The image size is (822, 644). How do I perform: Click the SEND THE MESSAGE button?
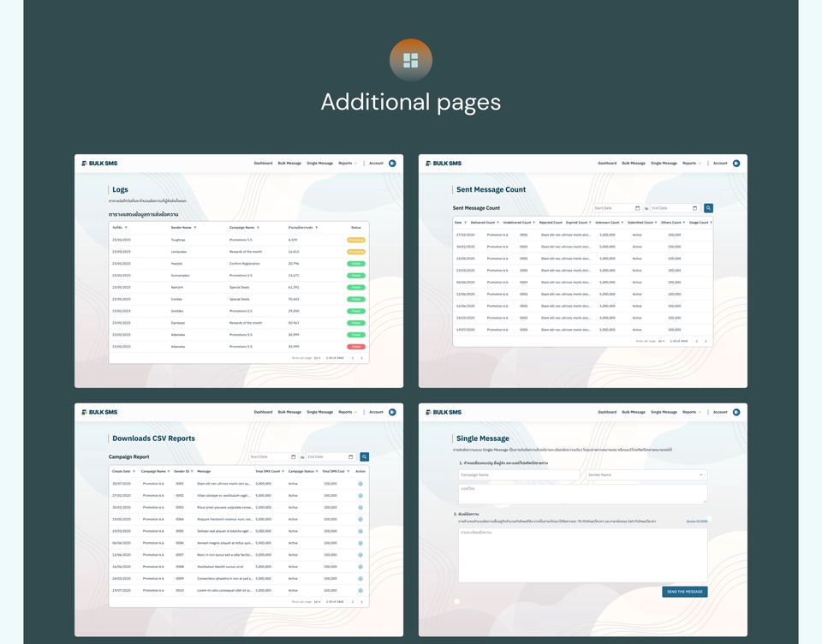tap(684, 592)
